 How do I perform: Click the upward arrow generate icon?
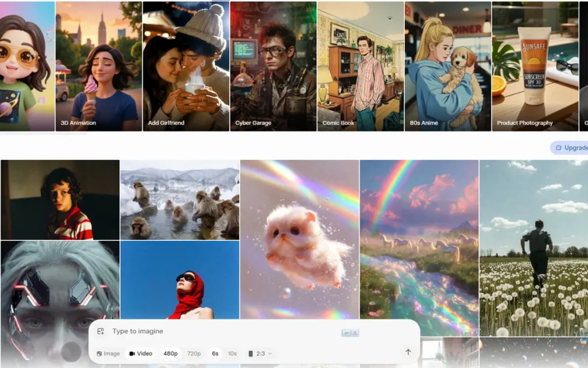coord(408,352)
